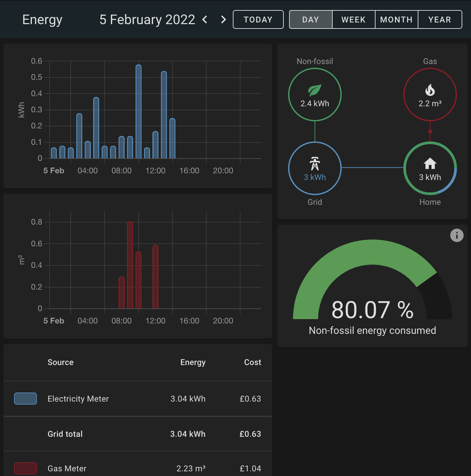471x476 pixels.
Task: Click 'Non-fossil energy consumed' caption
Action: click(373, 331)
